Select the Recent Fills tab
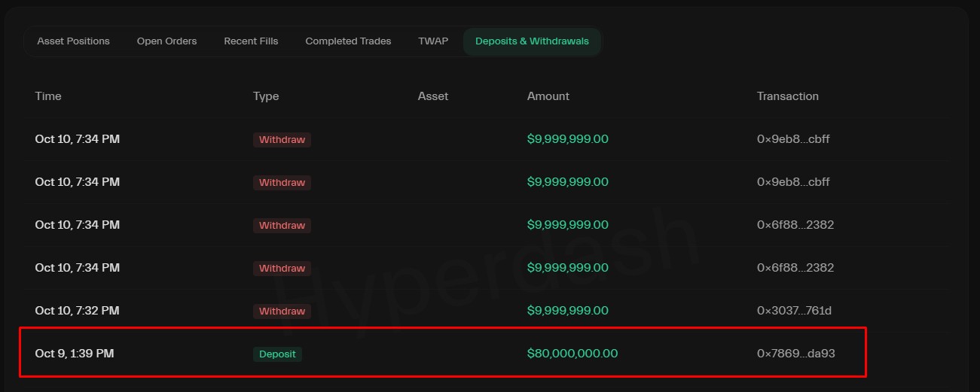The width and height of the screenshot is (980, 392). (251, 41)
